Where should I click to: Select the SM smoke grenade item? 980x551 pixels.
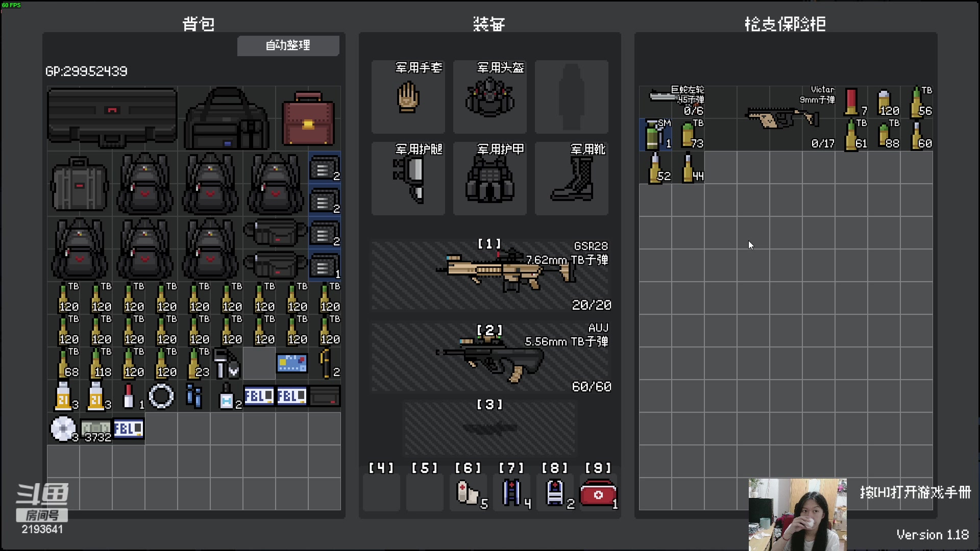(655, 135)
